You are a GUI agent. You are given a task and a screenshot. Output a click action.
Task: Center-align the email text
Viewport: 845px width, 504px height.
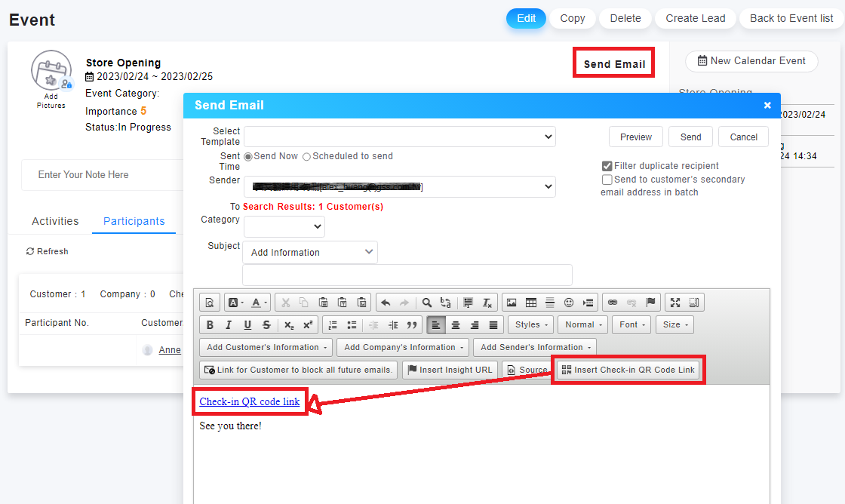(456, 325)
